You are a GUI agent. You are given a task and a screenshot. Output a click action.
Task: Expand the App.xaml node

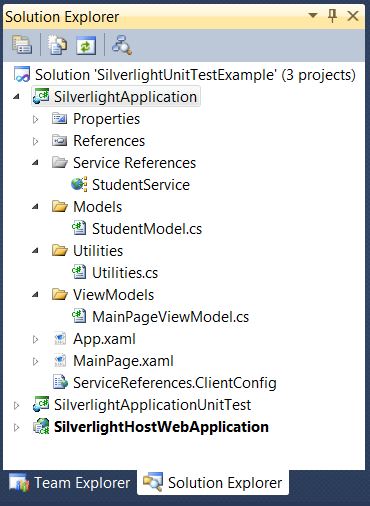tap(35, 339)
